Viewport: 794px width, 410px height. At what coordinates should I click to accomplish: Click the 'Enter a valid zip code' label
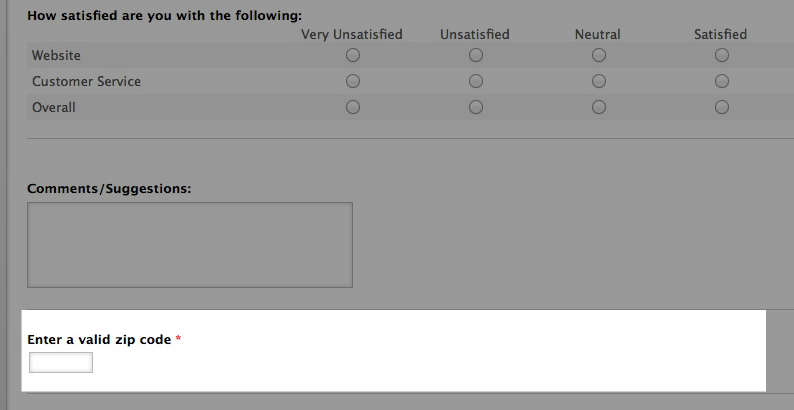click(x=99, y=340)
